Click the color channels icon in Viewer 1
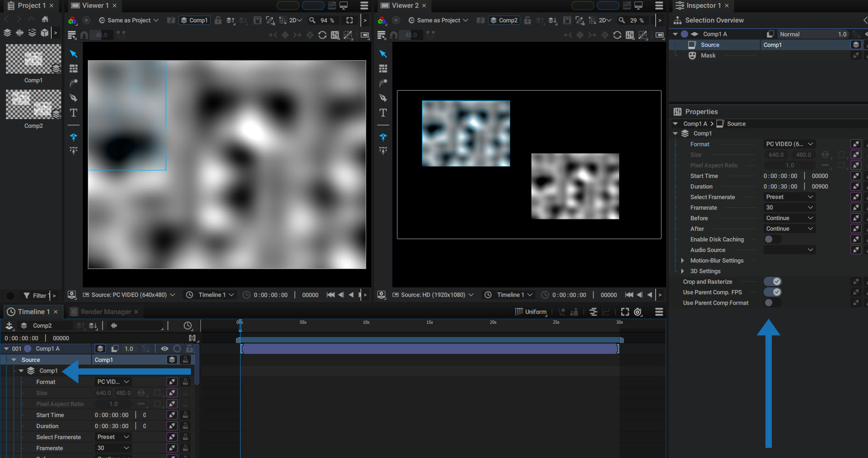Screen dimensions: 868x458 tap(72, 20)
